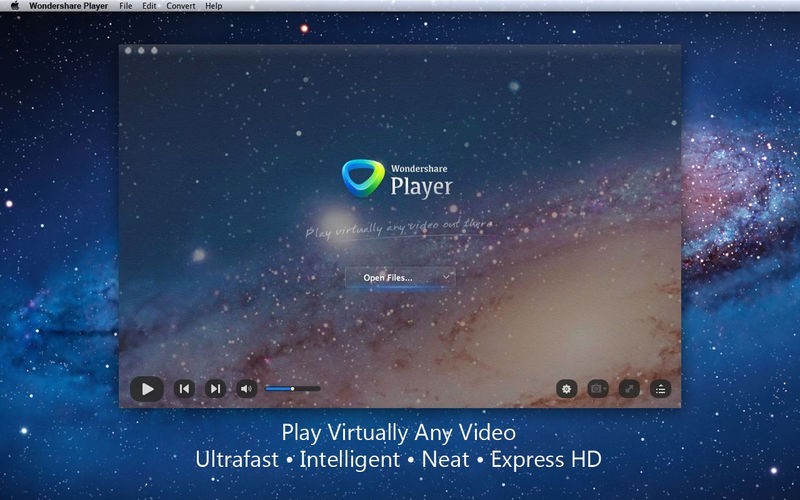Open the File menu
The image size is (800, 500).
click(125, 6)
